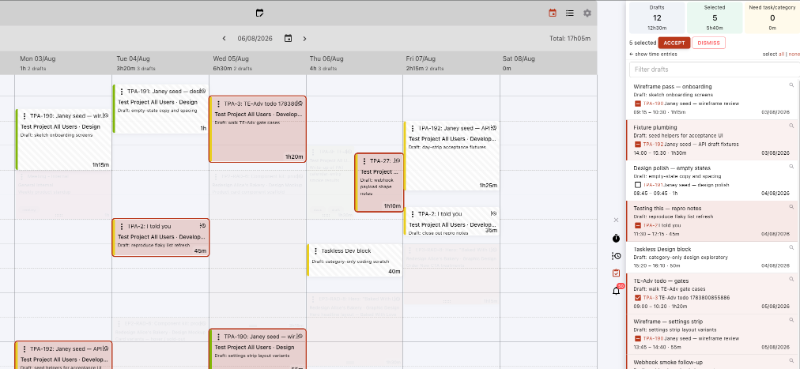Open kebab menu on TPA-3 TE-Adv todo card
800x369 pixels.
coord(218,104)
